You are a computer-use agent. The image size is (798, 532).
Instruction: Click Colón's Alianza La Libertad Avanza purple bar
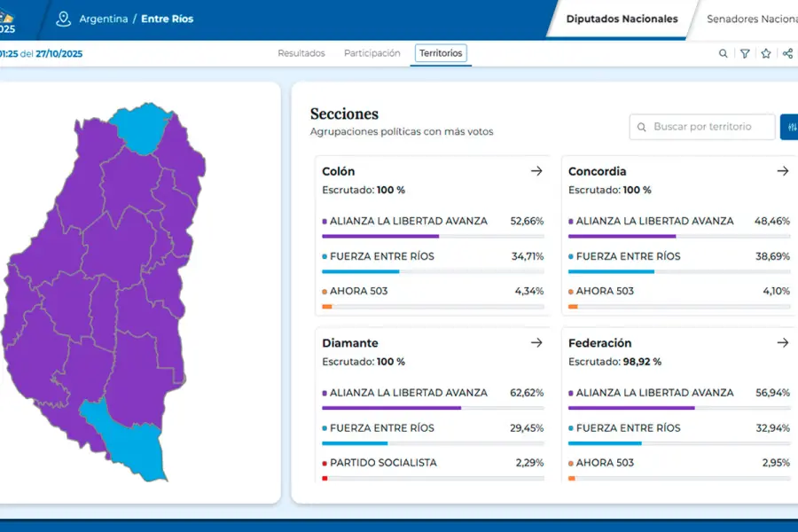pyautogui.click(x=380, y=237)
